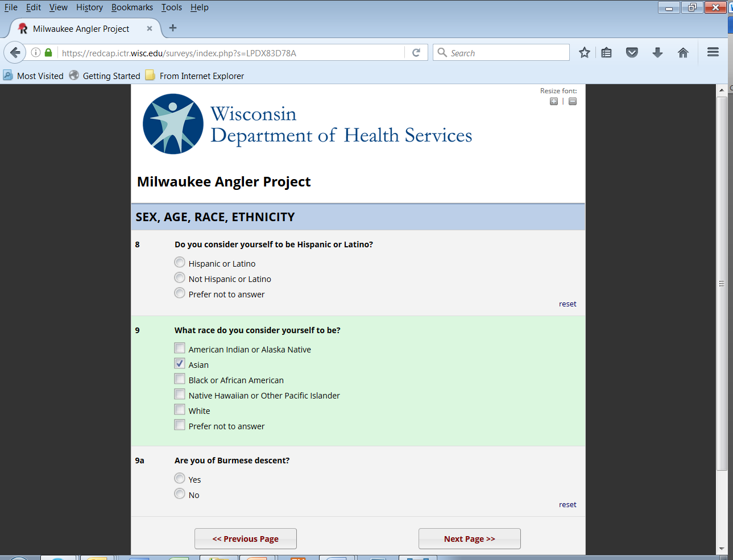733x560 pixels.
Task: Click the scrollbar up arrow
Action: 722,90
